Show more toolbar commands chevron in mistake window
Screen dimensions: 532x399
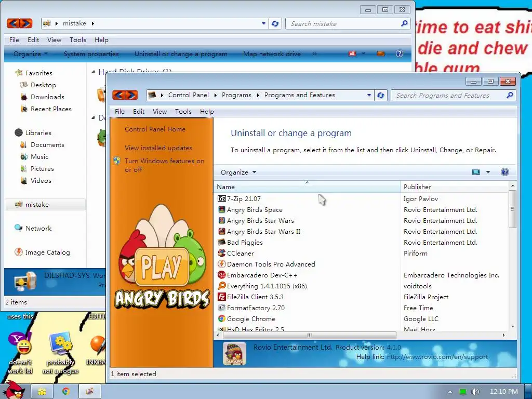(x=314, y=54)
